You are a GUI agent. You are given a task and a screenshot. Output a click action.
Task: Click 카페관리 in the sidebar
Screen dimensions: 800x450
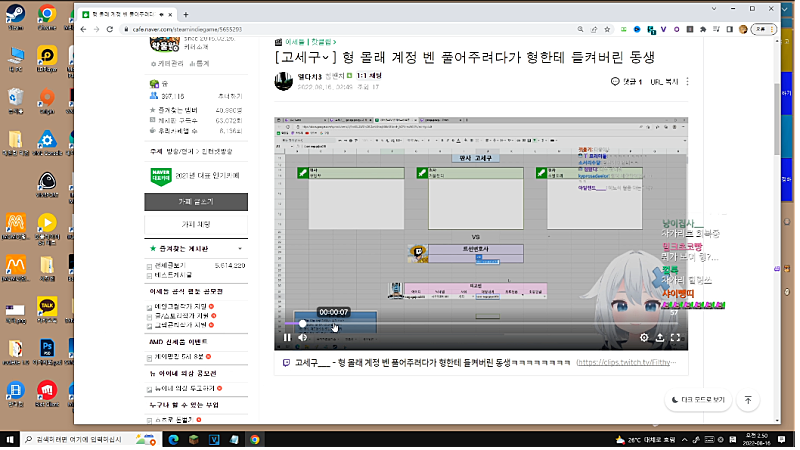[167, 64]
